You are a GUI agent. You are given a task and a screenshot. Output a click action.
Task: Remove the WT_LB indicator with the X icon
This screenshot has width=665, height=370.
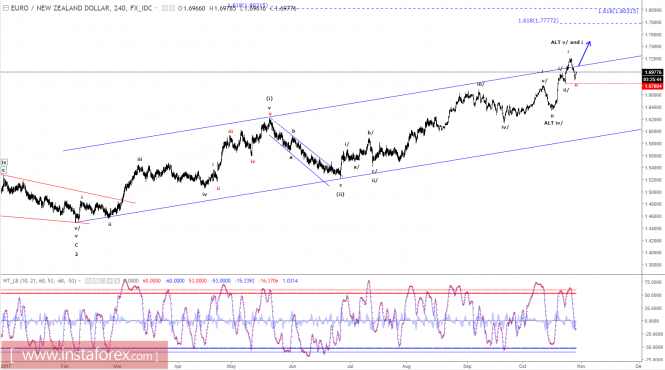(117, 280)
